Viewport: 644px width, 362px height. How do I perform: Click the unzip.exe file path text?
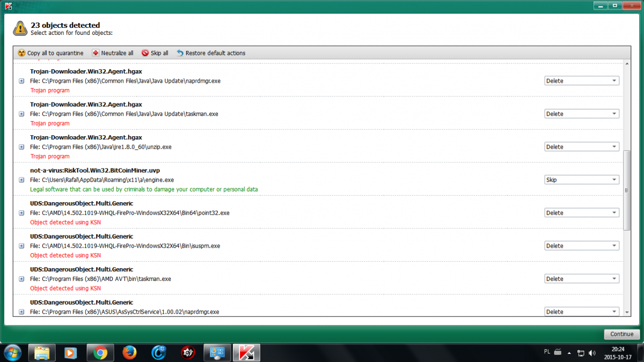click(101, 147)
